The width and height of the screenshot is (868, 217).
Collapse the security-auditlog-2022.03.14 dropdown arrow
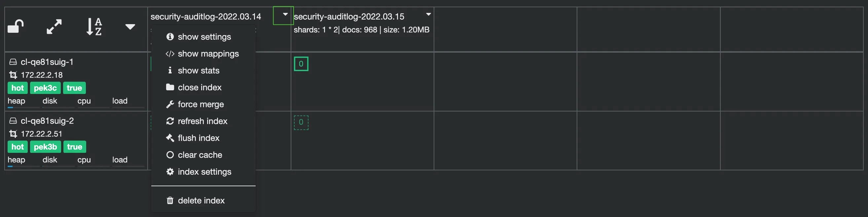[x=285, y=15]
